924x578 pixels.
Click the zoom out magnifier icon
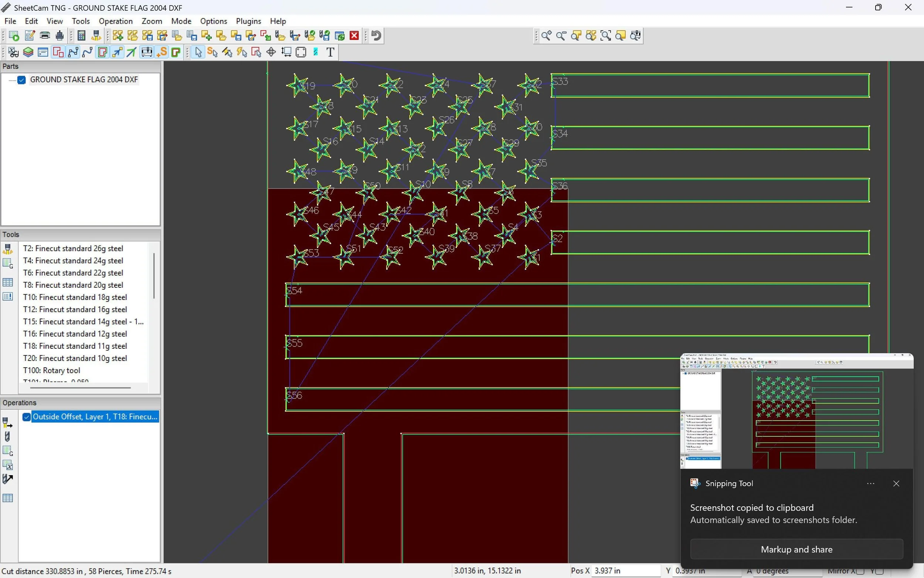tap(561, 36)
